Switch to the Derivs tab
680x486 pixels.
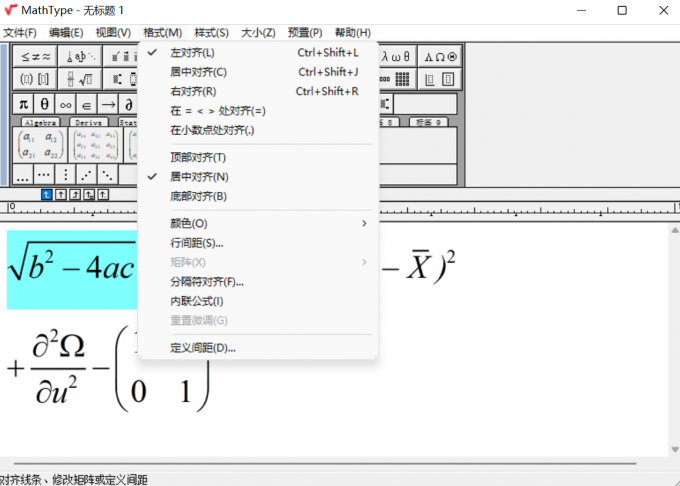point(88,122)
